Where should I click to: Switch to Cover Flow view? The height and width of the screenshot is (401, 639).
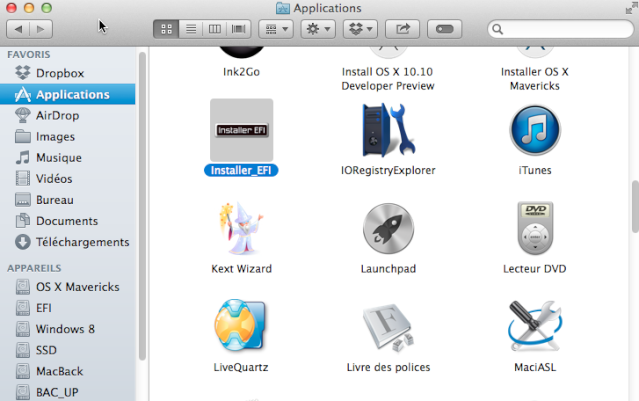click(239, 29)
